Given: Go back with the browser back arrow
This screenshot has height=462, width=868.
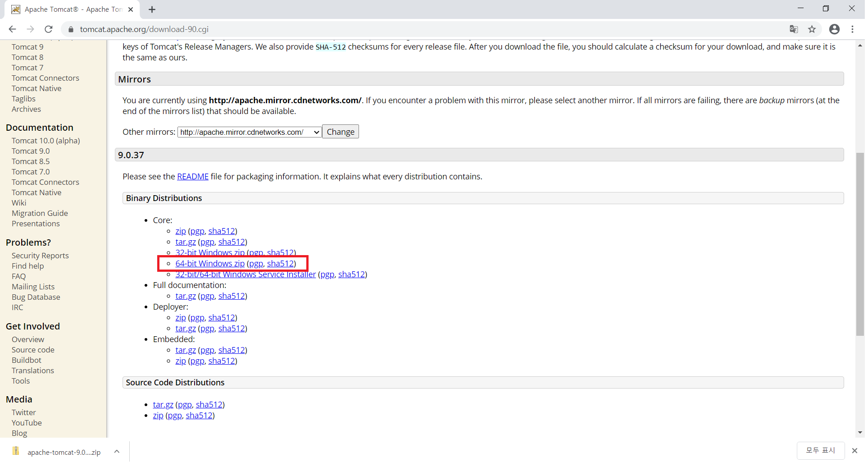Looking at the screenshot, I should coord(12,29).
